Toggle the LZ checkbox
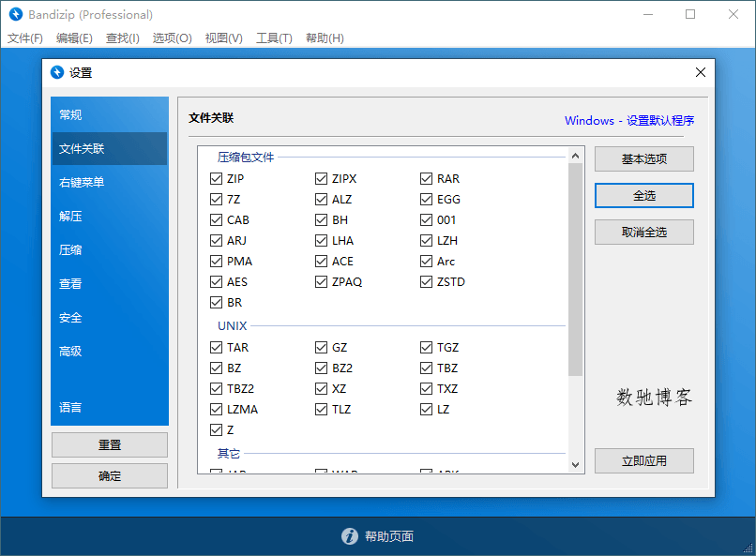The height and width of the screenshot is (556, 756). 426,409
